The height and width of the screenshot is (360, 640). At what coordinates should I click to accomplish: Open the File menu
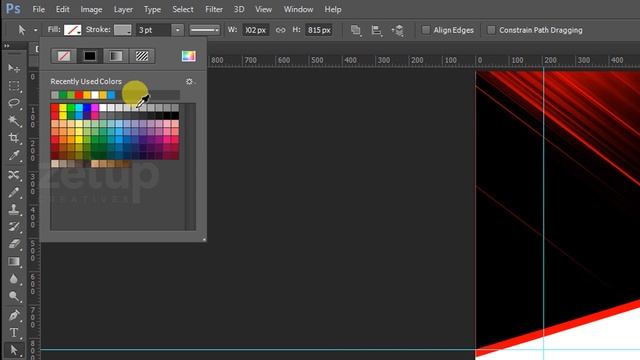coord(38,9)
